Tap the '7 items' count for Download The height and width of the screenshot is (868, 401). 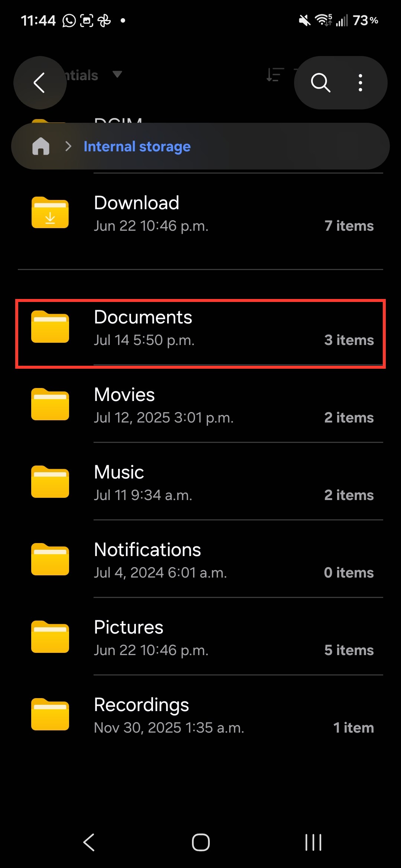(349, 226)
